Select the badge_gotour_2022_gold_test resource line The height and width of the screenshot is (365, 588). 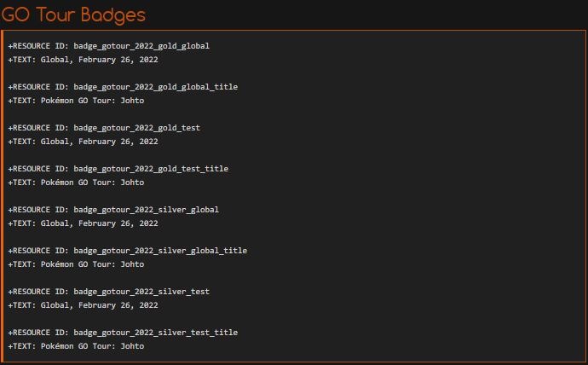click(104, 128)
